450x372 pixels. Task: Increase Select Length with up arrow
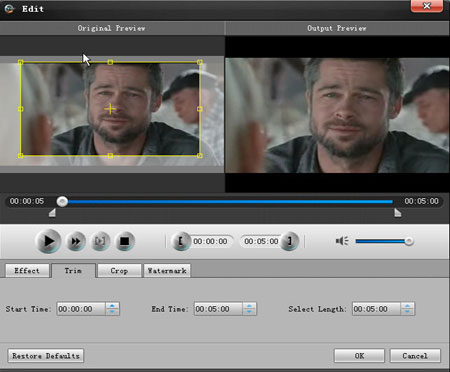pos(407,306)
